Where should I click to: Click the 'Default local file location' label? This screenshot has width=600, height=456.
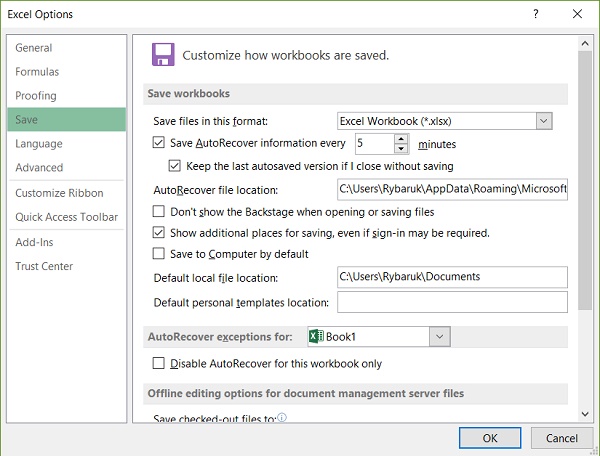(216, 278)
